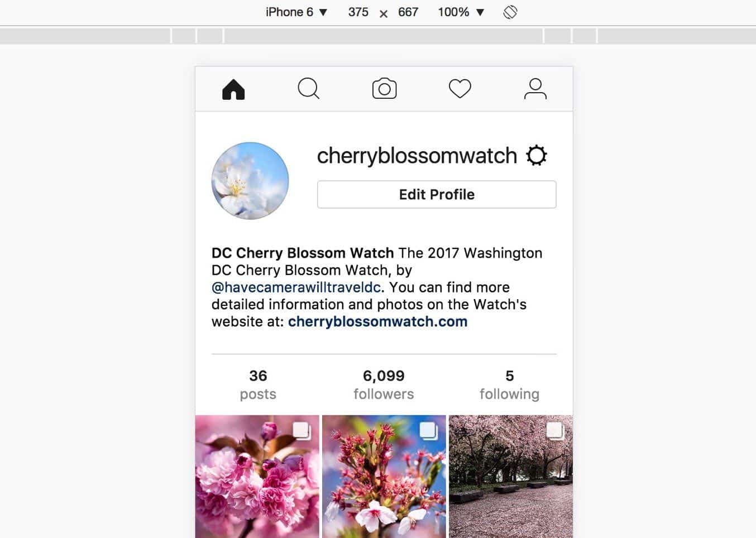This screenshot has width=756, height=538.
Task: Click the 667 height input field
Action: 408,12
